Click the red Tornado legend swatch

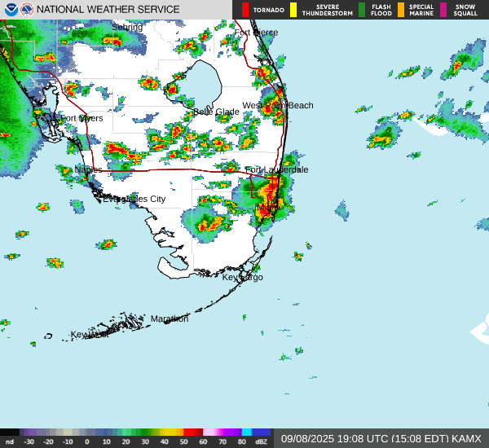pos(245,10)
